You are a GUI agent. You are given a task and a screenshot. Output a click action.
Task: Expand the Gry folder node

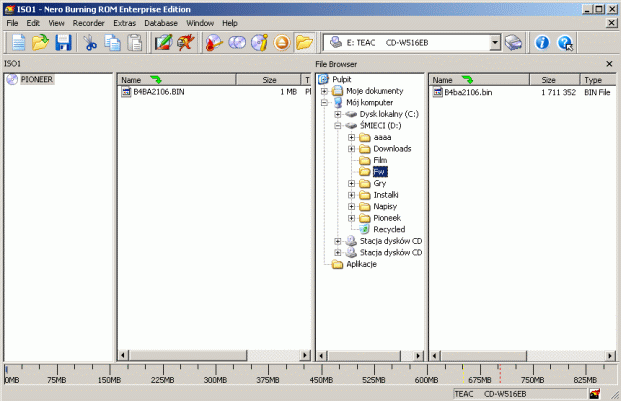click(x=351, y=183)
